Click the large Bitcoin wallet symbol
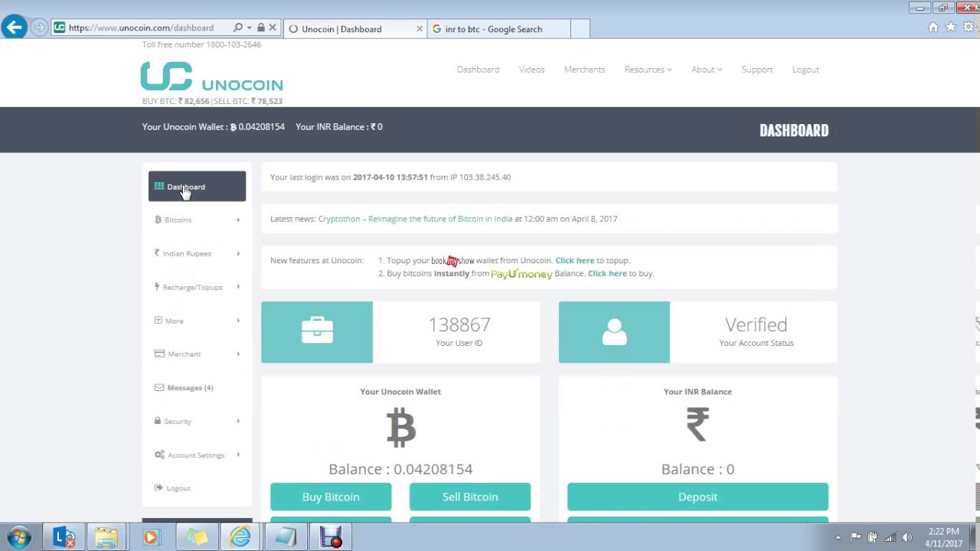The width and height of the screenshot is (980, 551). (x=401, y=427)
